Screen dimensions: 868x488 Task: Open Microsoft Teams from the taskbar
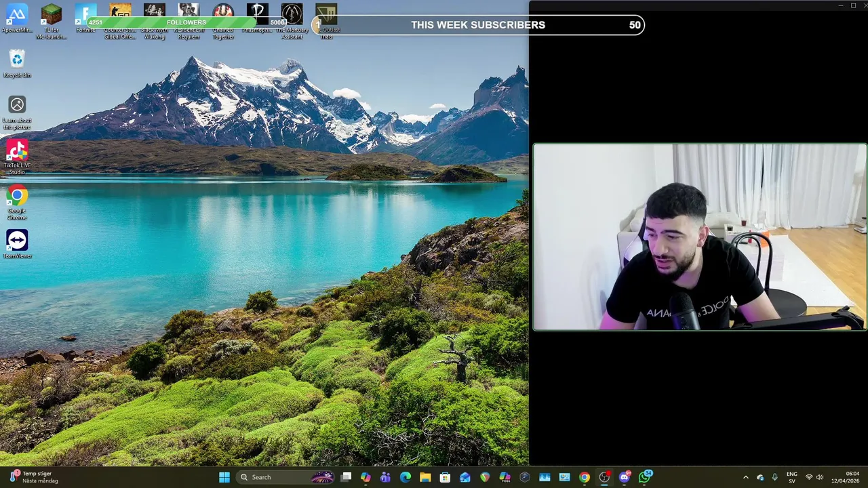[x=385, y=477]
